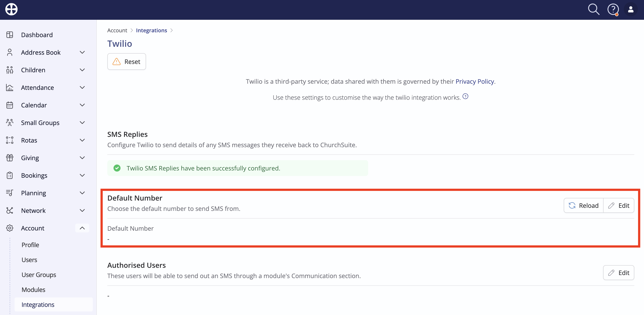
Task: Open Modules under Account
Action: 33,290
